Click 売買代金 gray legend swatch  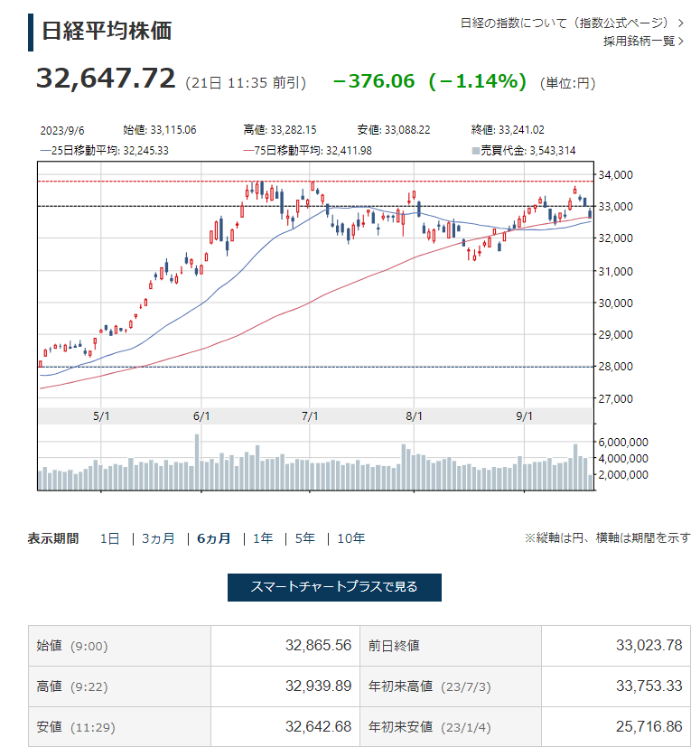[475, 151]
